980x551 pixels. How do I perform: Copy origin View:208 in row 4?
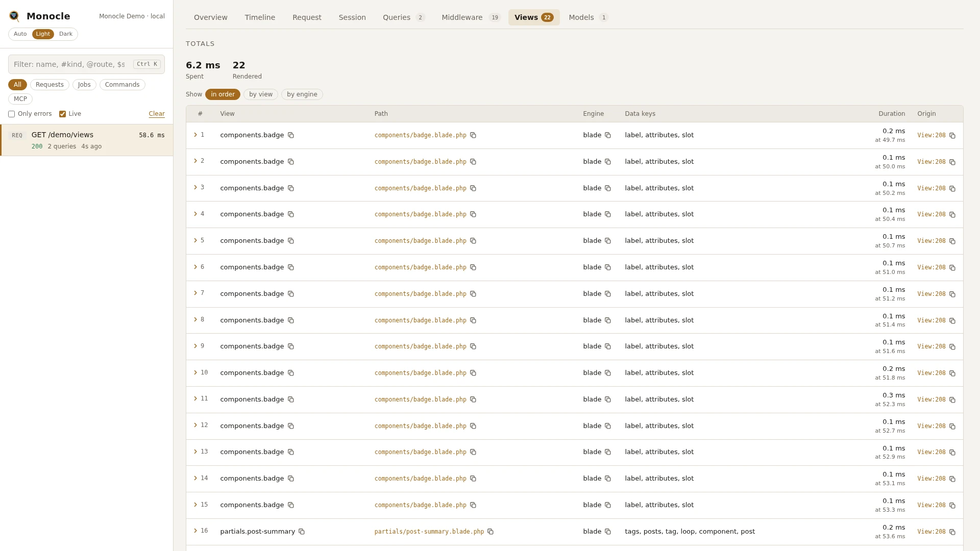click(952, 215)
